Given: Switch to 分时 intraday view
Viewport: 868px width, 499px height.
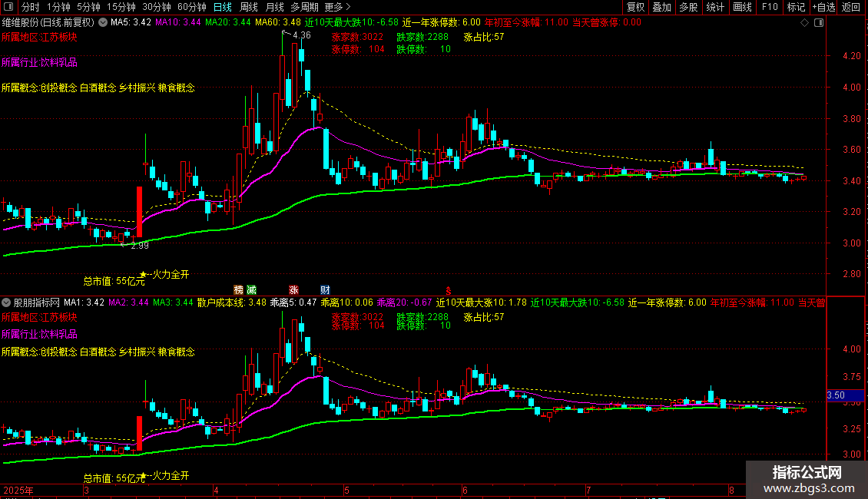Looking at the screenshot, I should point(31,7).
